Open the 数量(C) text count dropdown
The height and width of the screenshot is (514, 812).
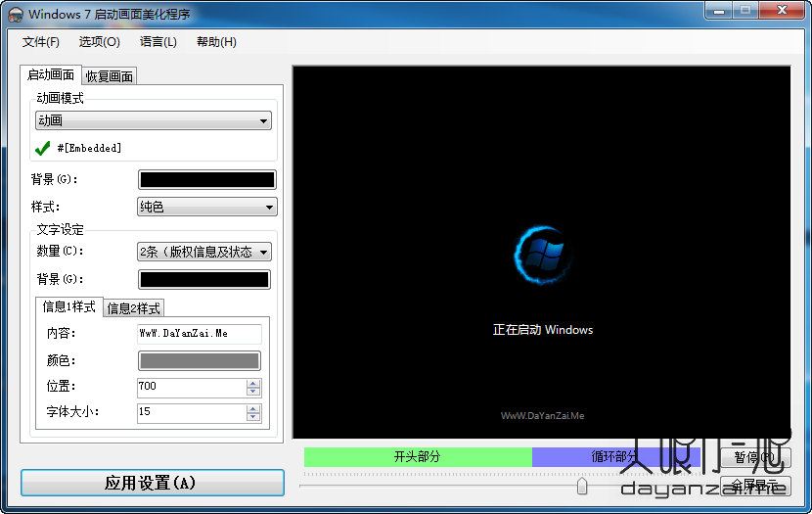coord(204,252)
